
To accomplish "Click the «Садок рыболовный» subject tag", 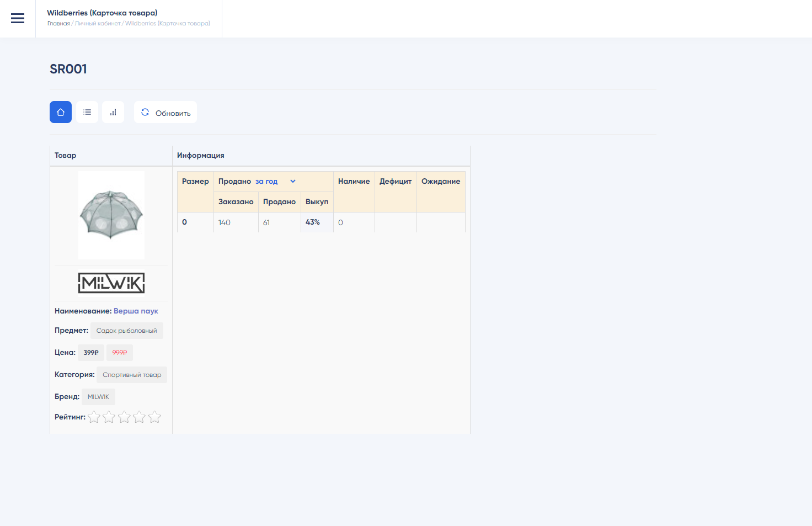I will (127, 331).
